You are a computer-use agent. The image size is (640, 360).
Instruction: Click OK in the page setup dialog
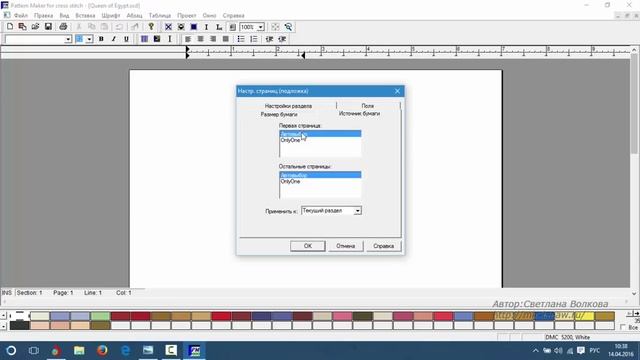pos(308,246)
